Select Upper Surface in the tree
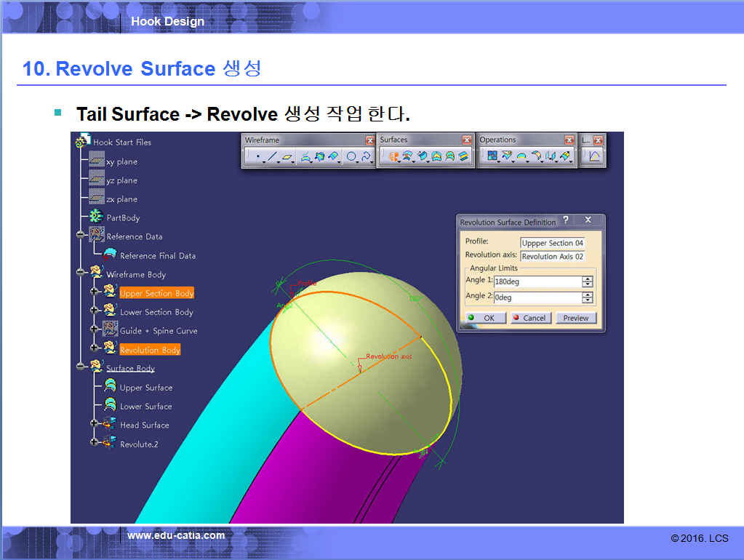This screenshot has width=744, height=560. point(145,388)
